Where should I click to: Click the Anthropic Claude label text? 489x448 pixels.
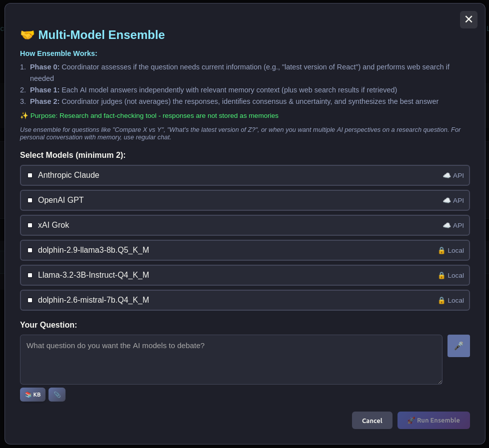click(68, 175)
